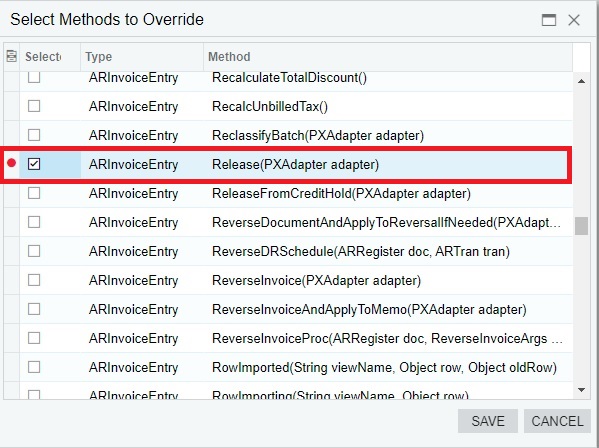This screenshot has height=448, width=599.
Task: Maximize the Select Methods to Override dialog
Action: [x=549, y=20]
